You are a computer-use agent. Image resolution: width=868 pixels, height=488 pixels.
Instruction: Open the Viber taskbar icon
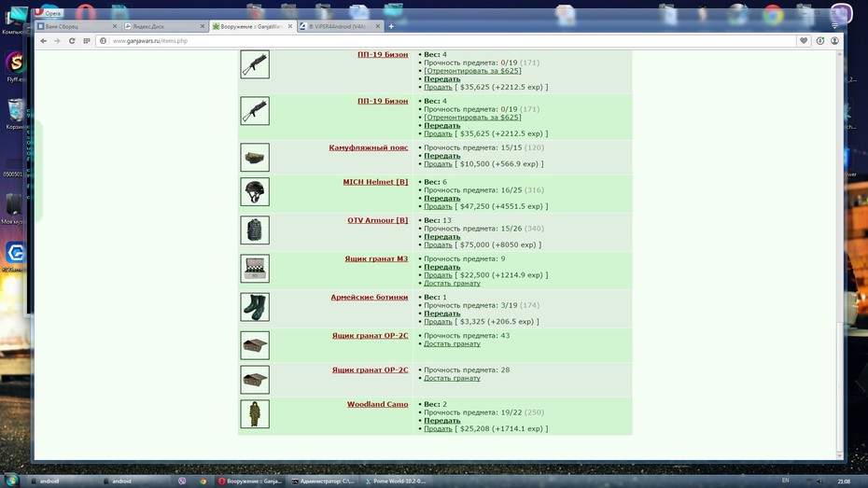[x=182, y=481]
